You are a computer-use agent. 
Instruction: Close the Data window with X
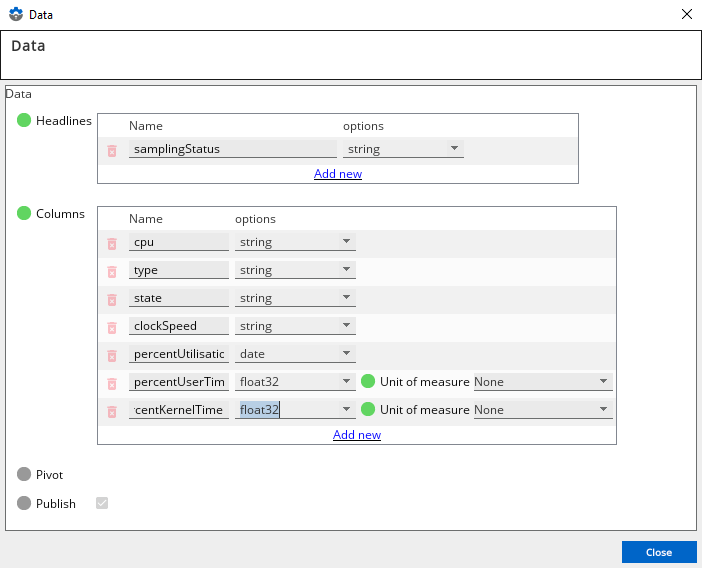[x=687, y=14]
